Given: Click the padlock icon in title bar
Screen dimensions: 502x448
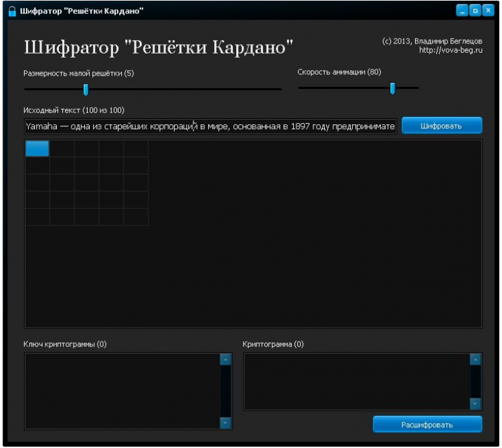Looking at the screenshot, I should pyautogui.click(x=12, y=11).
